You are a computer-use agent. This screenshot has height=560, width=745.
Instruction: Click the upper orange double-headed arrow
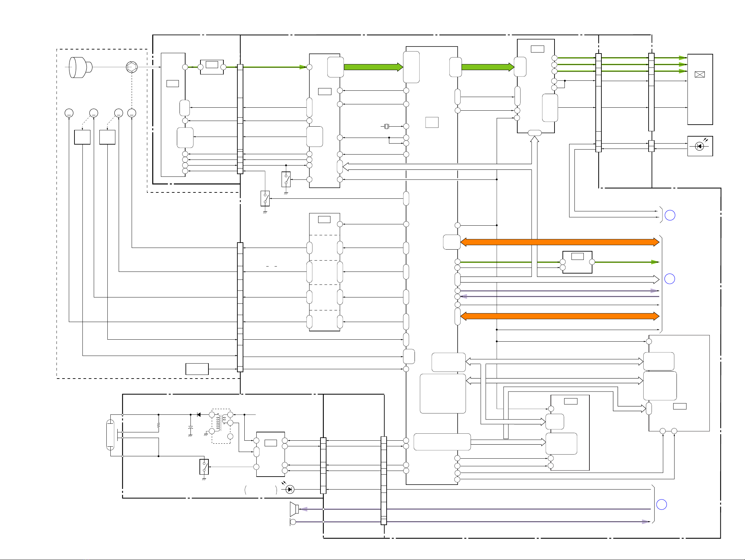click(x=560, y=242)
